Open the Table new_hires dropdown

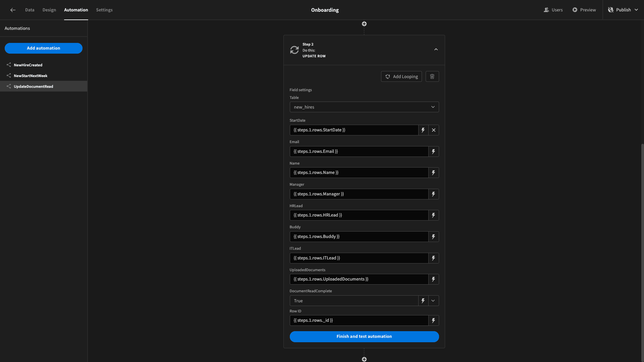[364, 107]
